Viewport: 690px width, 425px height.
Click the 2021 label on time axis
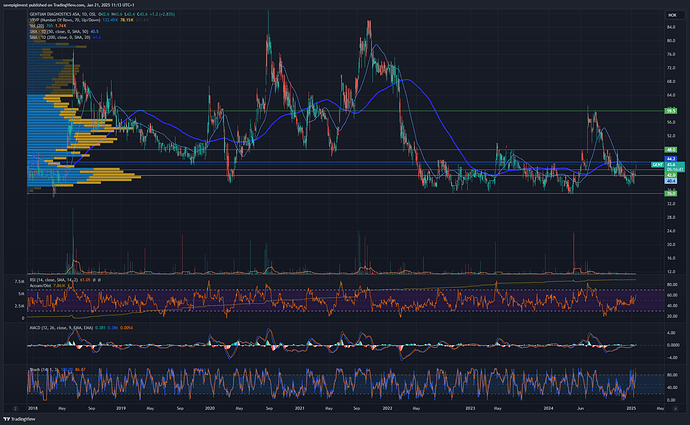pyautogui.click(x=299, y=408)
